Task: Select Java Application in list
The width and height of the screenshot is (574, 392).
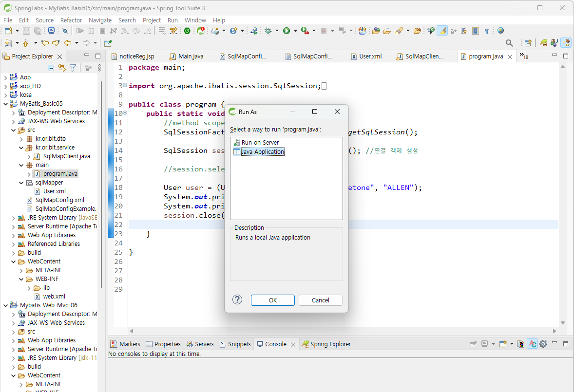Action: click(259, 152)
